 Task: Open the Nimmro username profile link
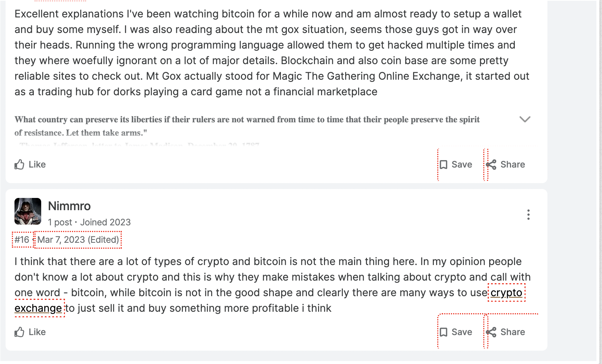tap(69, 206)
